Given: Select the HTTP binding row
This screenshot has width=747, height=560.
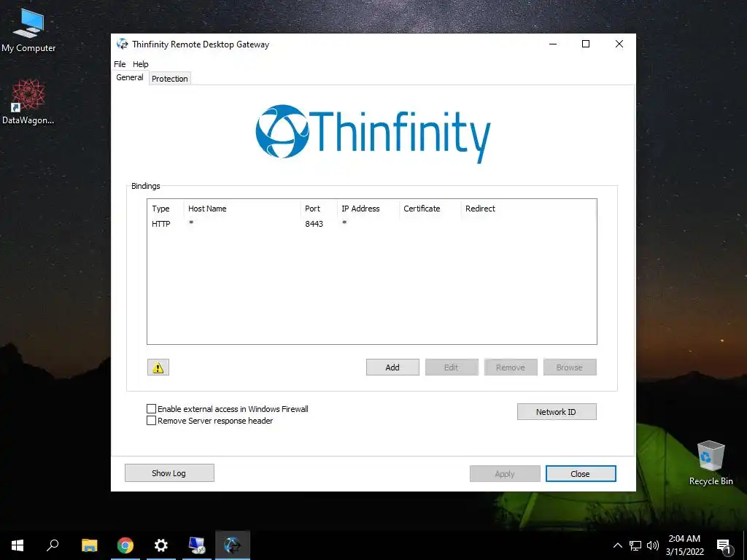Looking at the screenshot, I should point(371,224).
